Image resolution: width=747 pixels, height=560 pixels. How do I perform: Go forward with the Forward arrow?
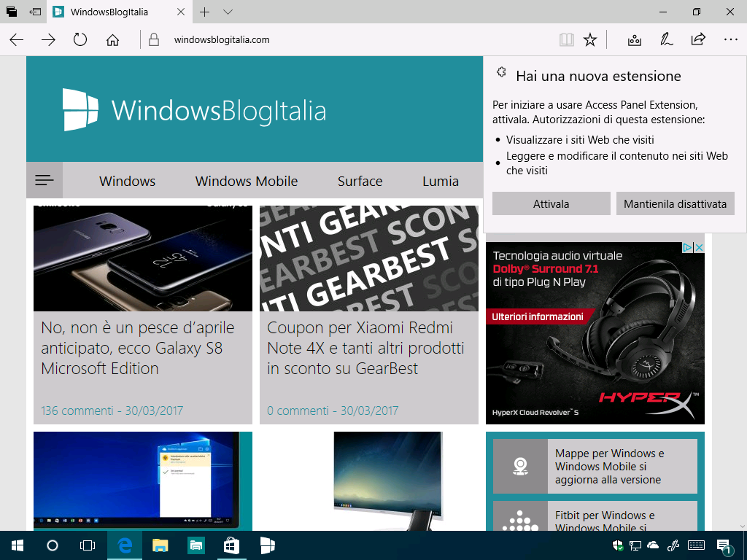[x=49, y=39]
